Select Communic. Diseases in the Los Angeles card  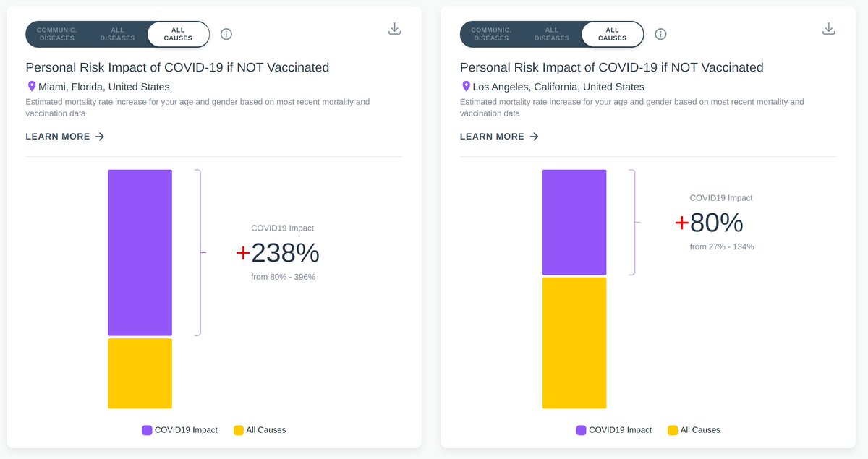[491, 34]
